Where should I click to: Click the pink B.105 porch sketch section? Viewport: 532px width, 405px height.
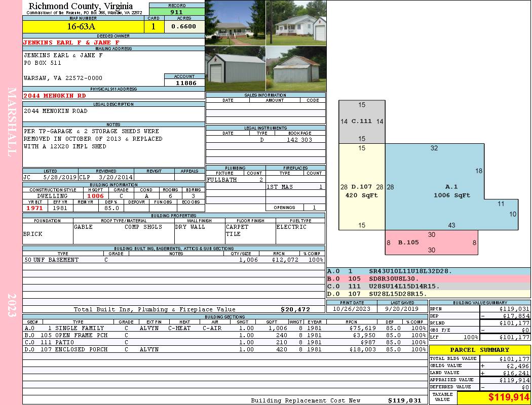(x=431, y=242)
